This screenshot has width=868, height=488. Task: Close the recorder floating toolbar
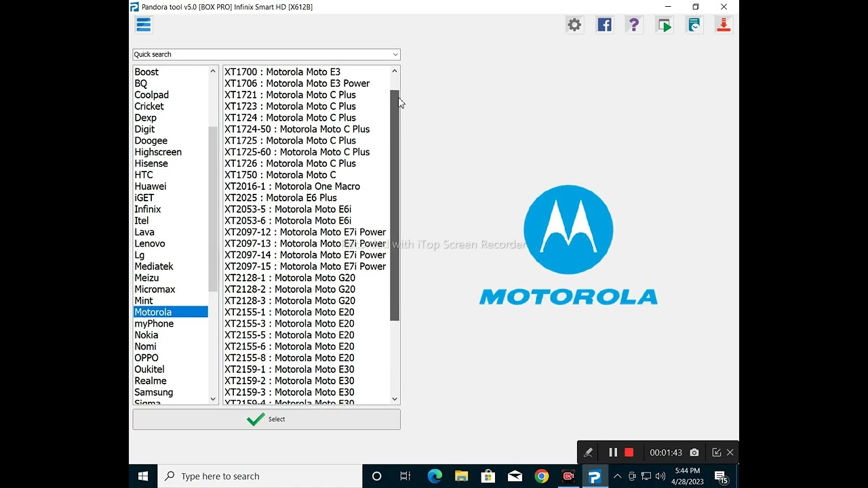[730, 452]
